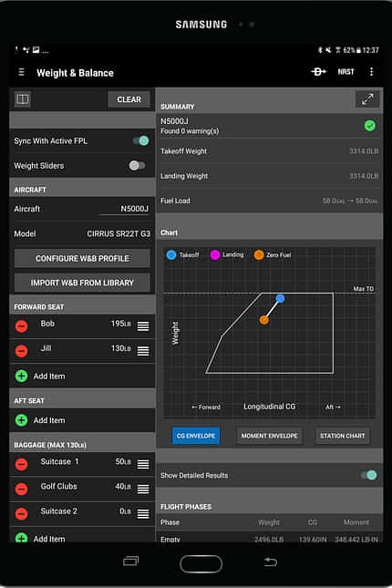Tap the green no-warnings checkmark icon

pos(370,126)
